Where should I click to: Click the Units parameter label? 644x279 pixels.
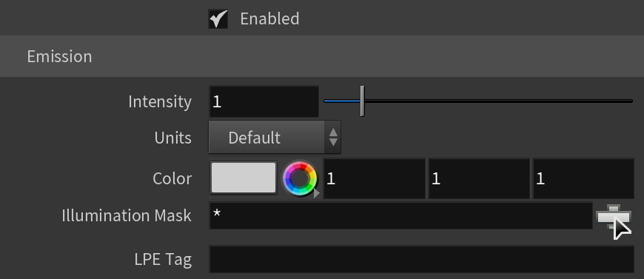[x=173, y=138]
